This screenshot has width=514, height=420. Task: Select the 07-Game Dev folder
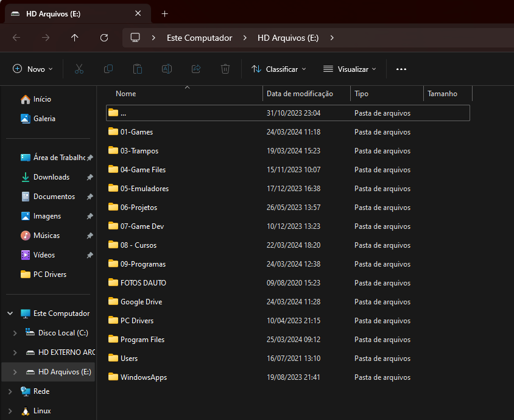coord(288,226)
